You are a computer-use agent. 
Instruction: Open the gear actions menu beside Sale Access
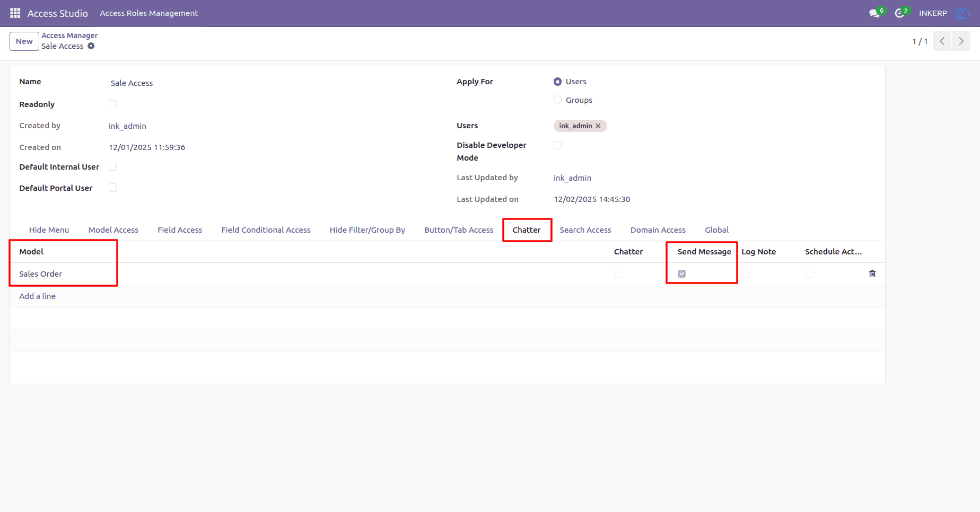pyautogui.click(x=91, y=46)
